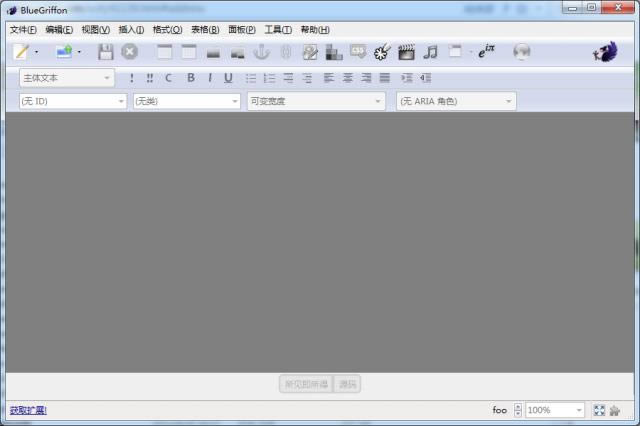
Task: Click the definition description icon
Action: click(307, 78)
